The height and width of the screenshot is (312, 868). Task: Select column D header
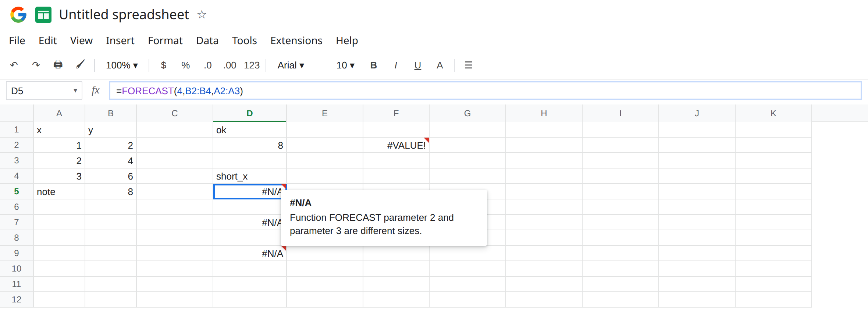pyautogui.click(x=250, y=113)
